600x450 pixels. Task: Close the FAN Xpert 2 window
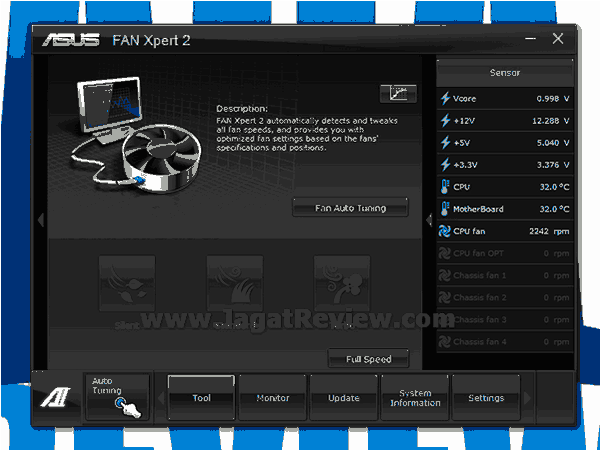point(558,38)
